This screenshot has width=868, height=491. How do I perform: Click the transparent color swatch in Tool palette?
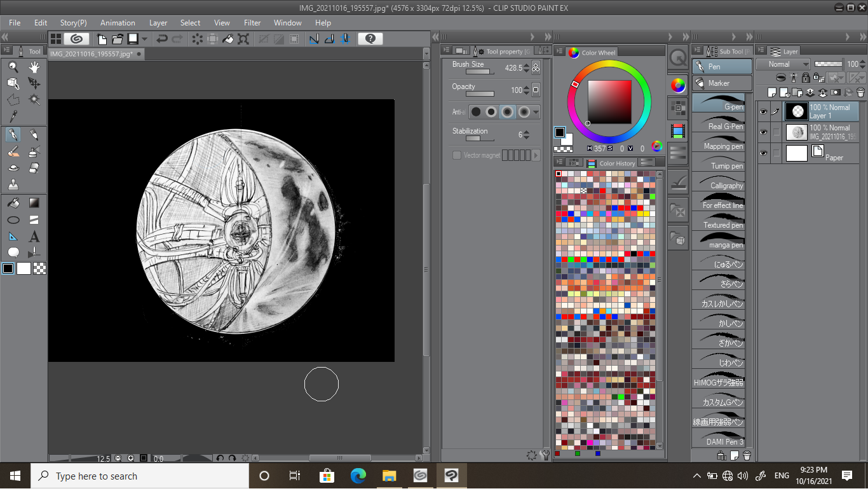[39, 268]
